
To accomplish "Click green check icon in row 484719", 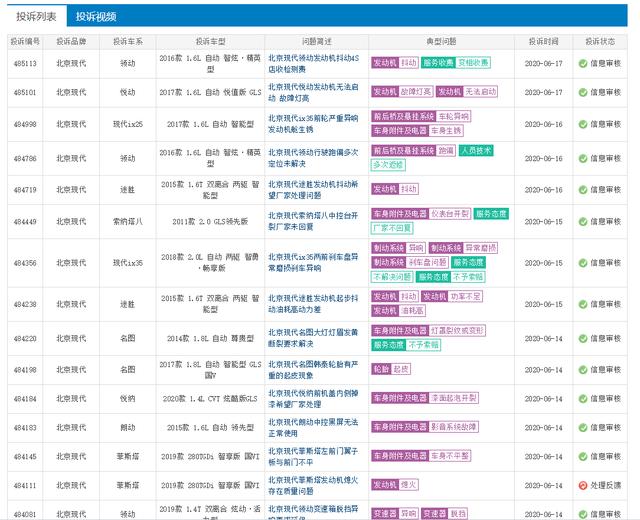I will pos(583,190).
